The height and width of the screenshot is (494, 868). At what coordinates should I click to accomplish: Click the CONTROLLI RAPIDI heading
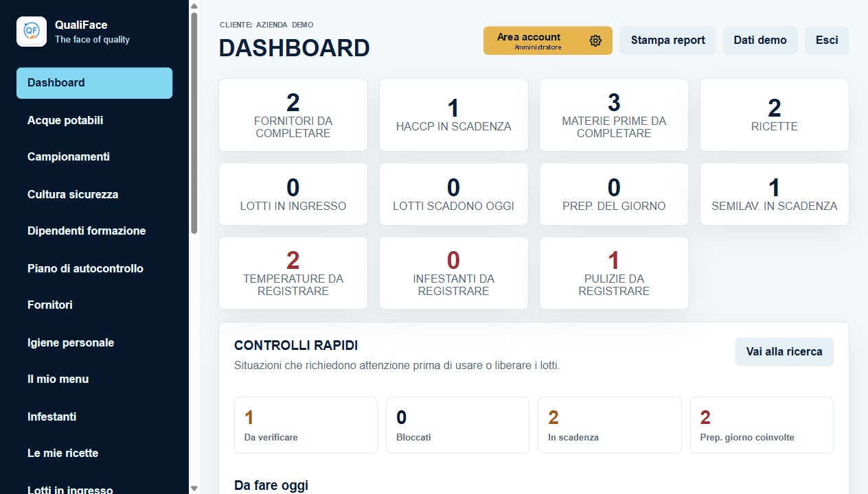pyautogui.click(x=296, y=346)
